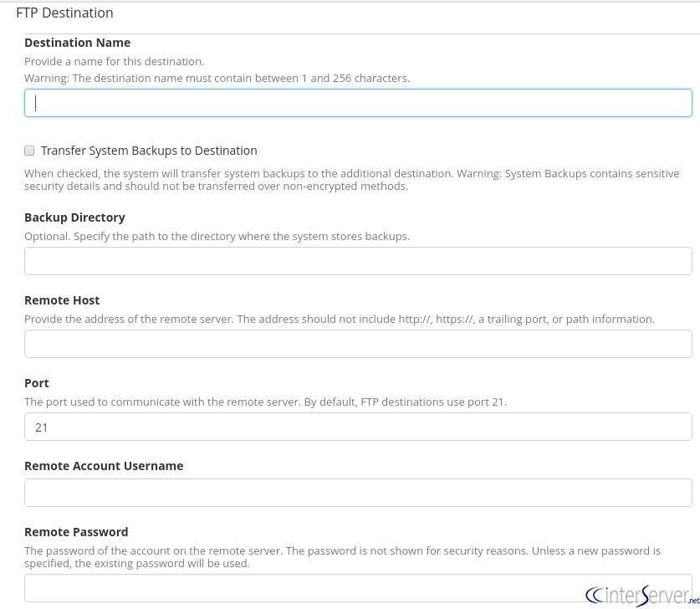The height and width of the screenshot is (609, 700).
Task: Click into the Backup Directory input box
Action: coord(358,261)
